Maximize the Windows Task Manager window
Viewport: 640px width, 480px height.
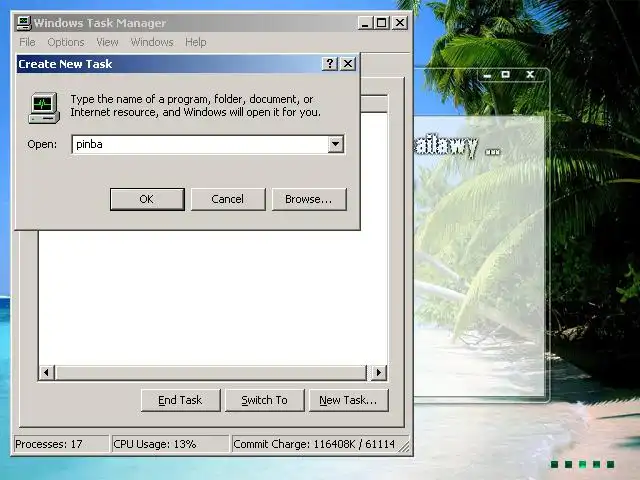tap(382, 23)
